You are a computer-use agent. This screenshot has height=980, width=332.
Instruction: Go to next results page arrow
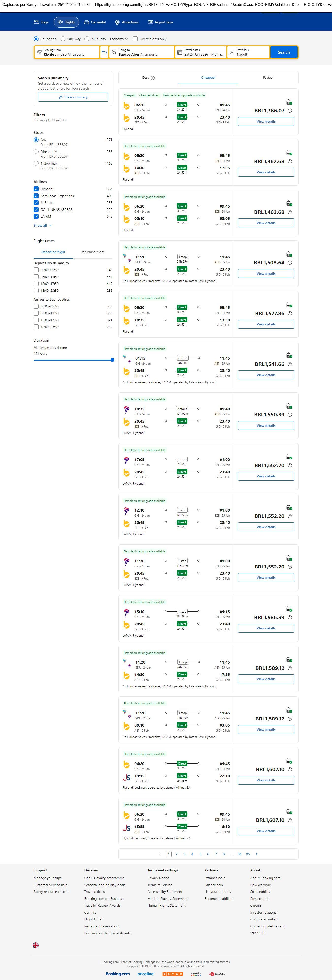pyautogui.click(x=257, y=854)
